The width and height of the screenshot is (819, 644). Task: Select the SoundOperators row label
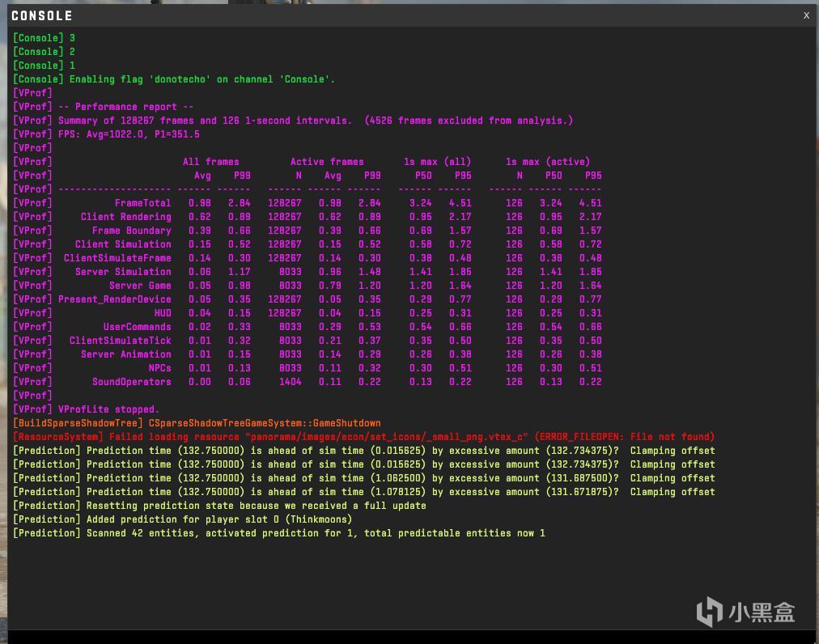tap(132, 382)
